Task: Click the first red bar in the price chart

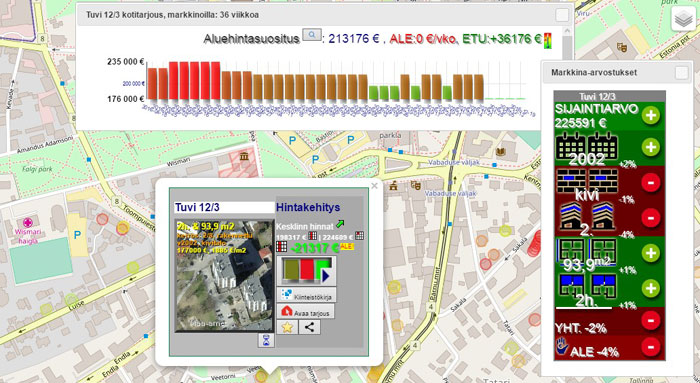Action: pos(174,81)
